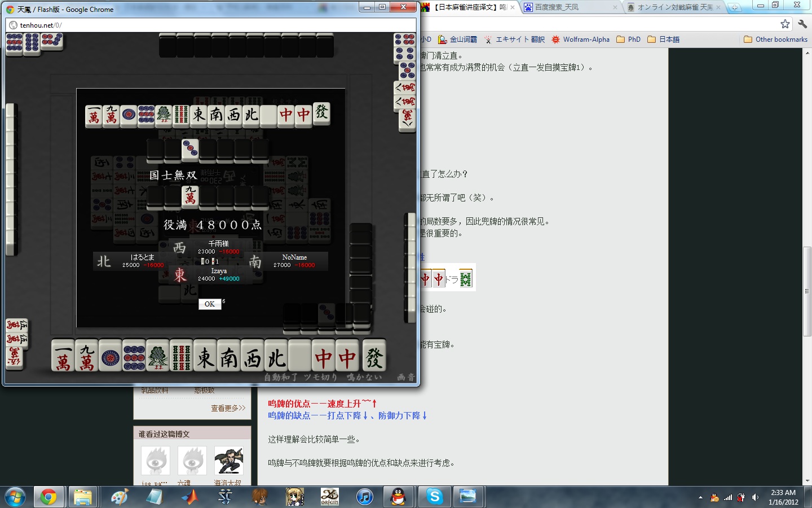Open the 六魂 visitor avatar
812x508 pixels.
click(192, 461)
